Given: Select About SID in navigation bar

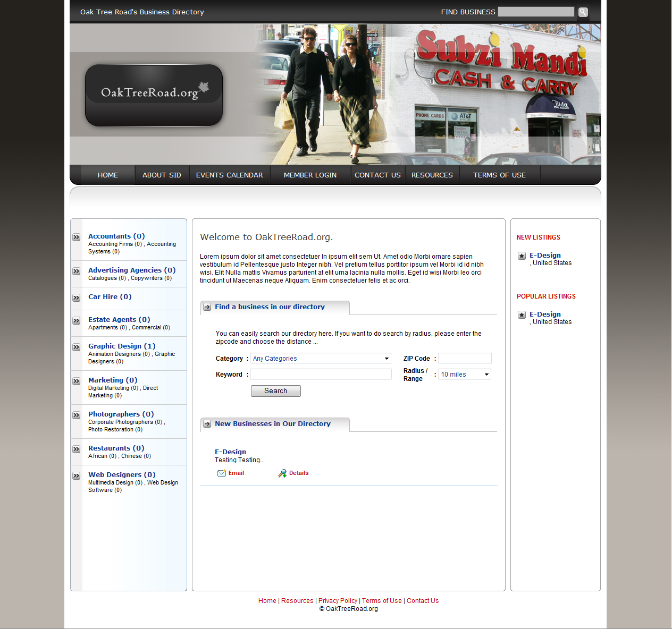Looking at the screenshot, I should pos(162,175).
